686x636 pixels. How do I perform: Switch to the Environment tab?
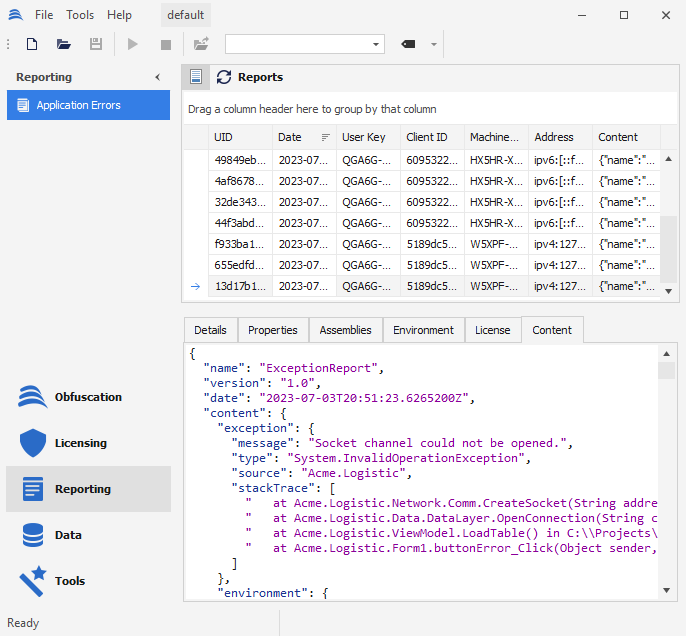point(423,330)
